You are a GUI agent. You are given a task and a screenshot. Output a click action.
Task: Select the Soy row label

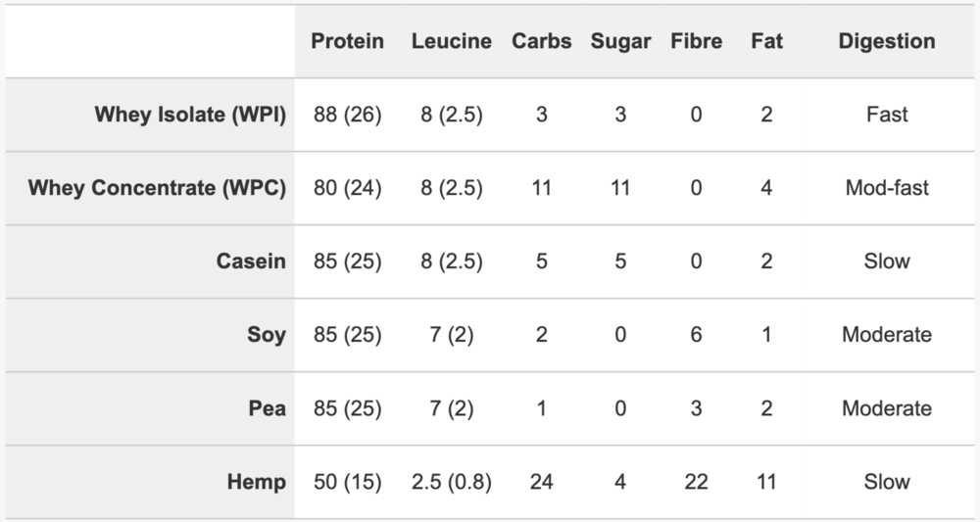[x=267, y=335]
